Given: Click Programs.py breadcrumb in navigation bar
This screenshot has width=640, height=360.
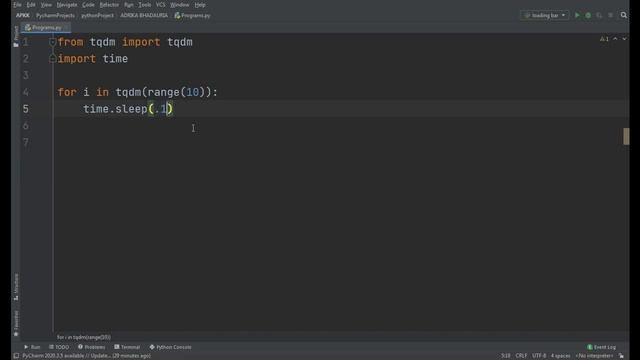Looking at the screenshot, I should (192, 16).
